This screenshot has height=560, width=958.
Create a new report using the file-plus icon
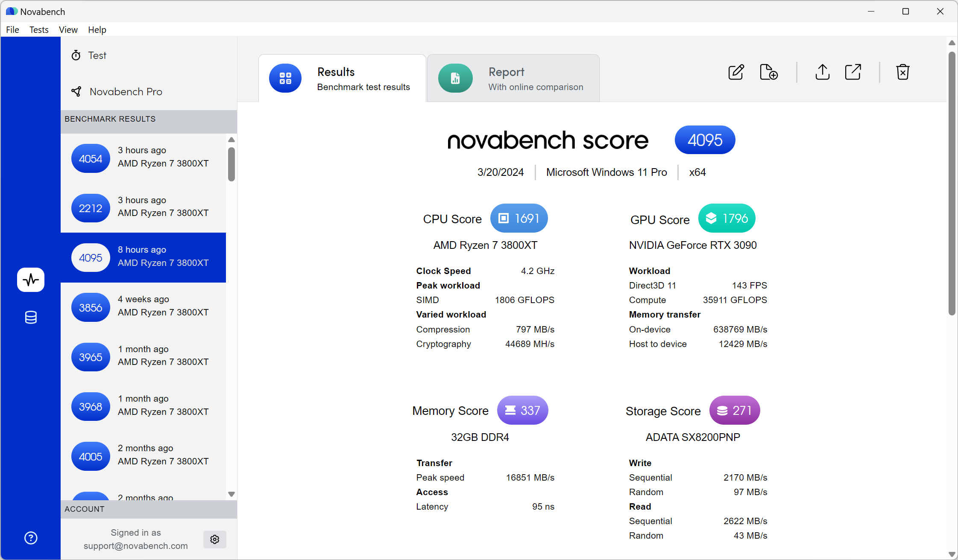[769, 72]
